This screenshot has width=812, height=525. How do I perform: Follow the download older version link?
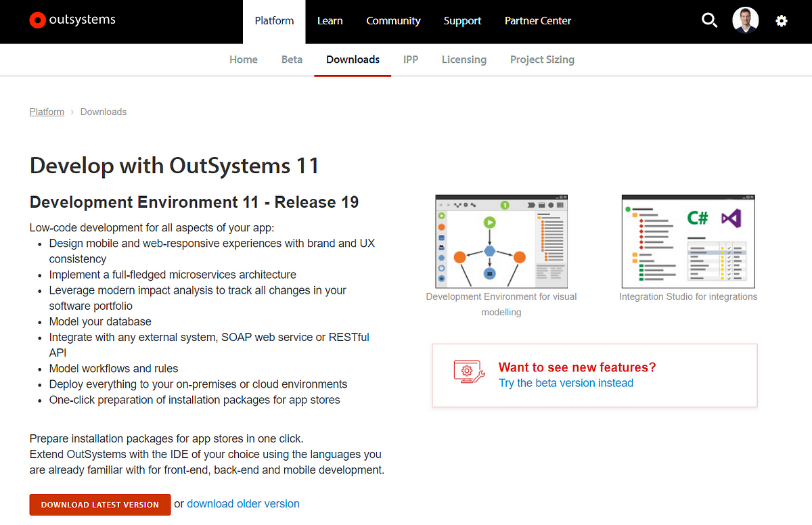tap(243, 503)
